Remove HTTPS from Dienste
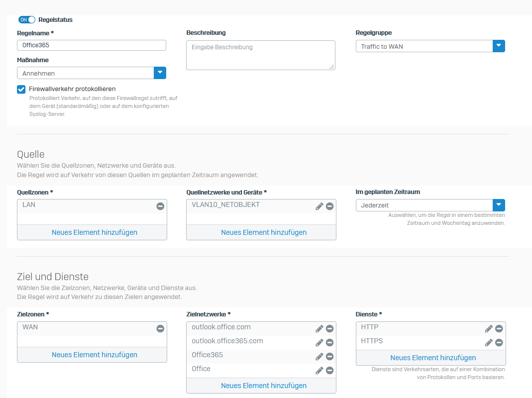This screenshot has width=532, height=398. (x=499, y=343)
